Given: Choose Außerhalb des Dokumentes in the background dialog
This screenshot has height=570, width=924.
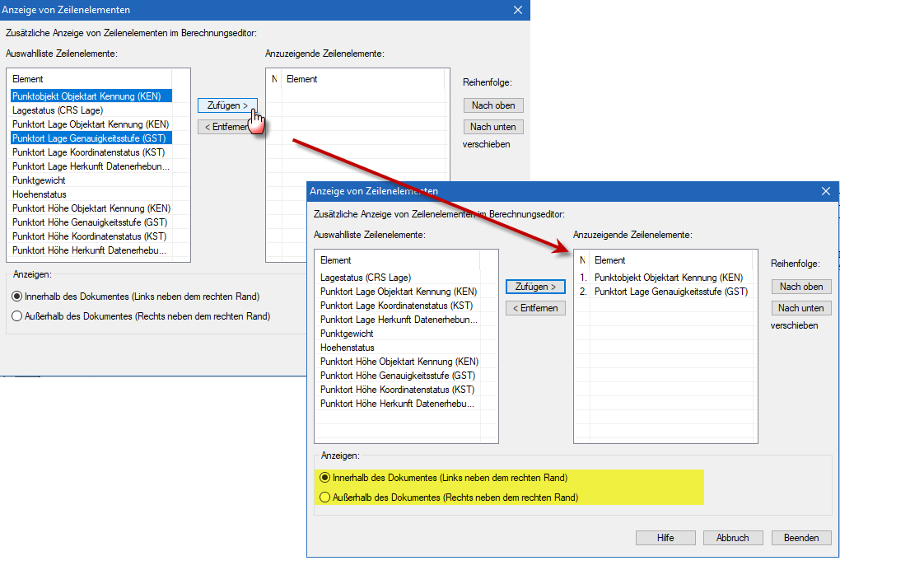Looking at the screenshot, I should (17, 316).
